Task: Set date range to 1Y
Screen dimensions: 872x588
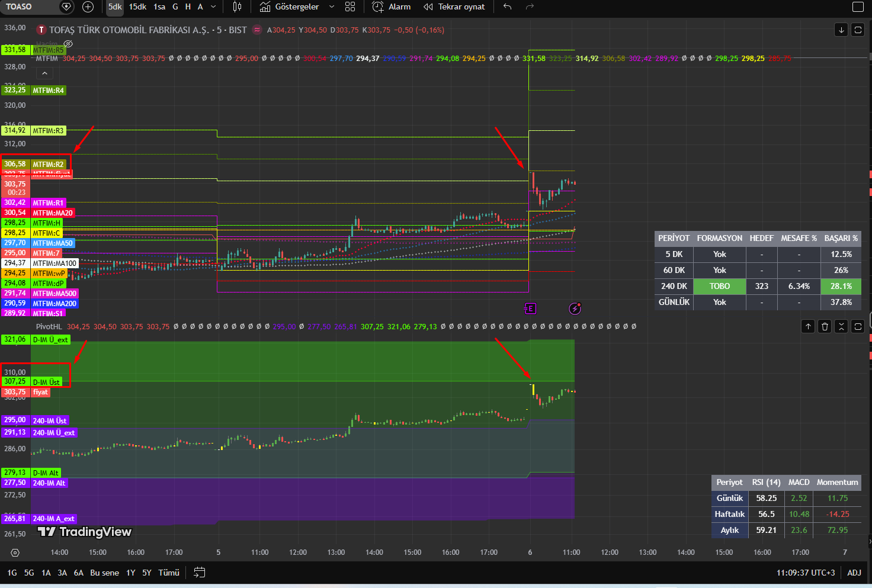Action: coord(131,573)
